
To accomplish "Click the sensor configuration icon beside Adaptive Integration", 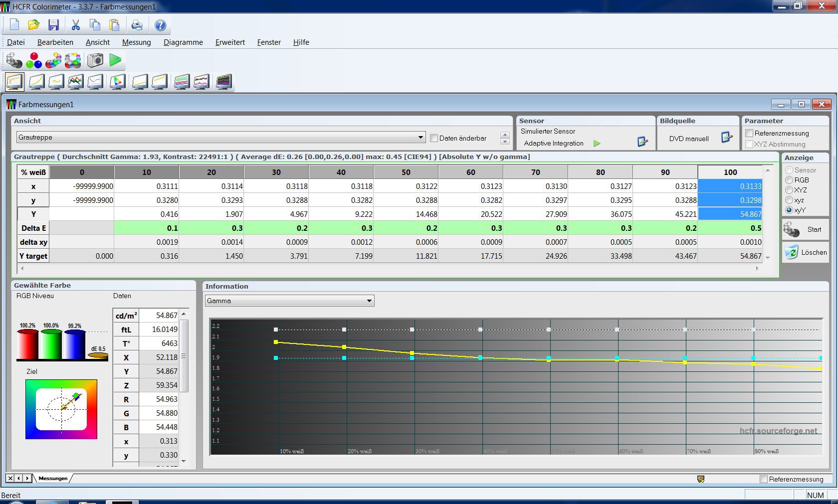I will pos(642,142).
